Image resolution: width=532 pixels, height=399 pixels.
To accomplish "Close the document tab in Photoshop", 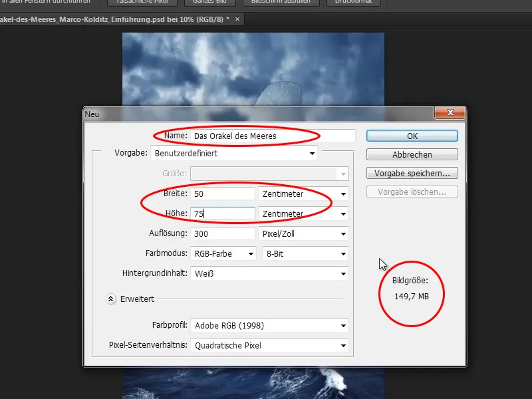I will tap(237, 19).
